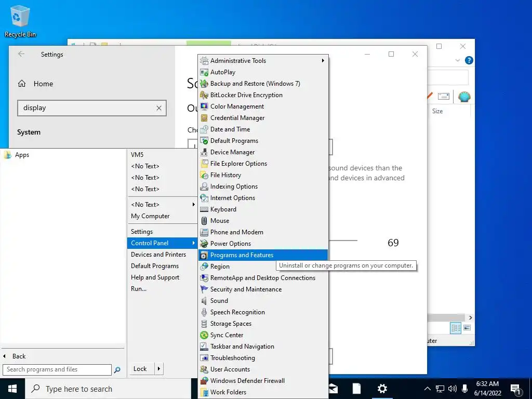Open the Date and Time icon

[204, 129]
